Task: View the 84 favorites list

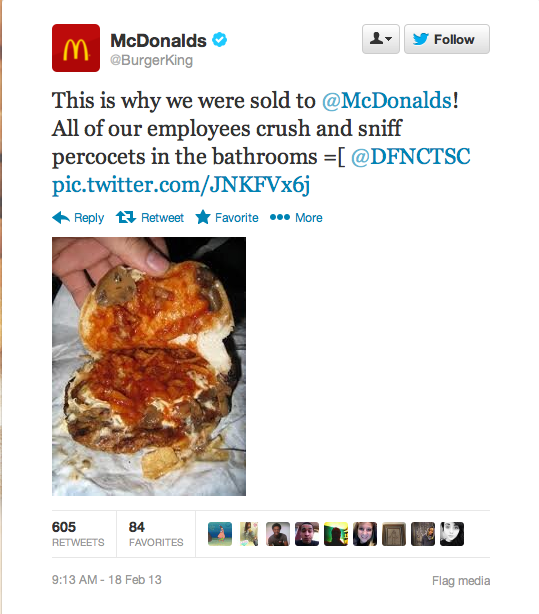Action: click(x=156, y=534)
